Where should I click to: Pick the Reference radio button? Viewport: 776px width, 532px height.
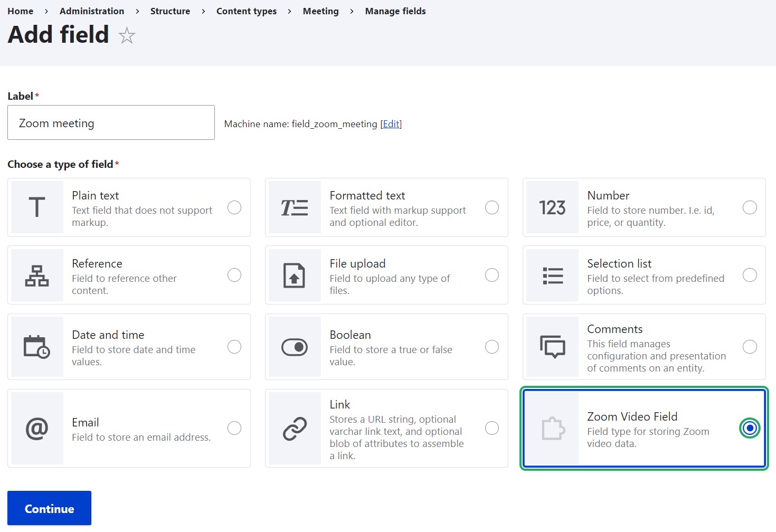pos(234,275)
